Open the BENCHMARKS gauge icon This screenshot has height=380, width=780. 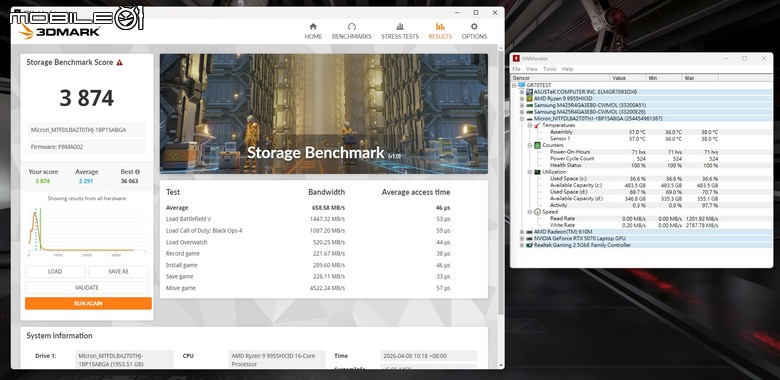(x=352, y=26)
